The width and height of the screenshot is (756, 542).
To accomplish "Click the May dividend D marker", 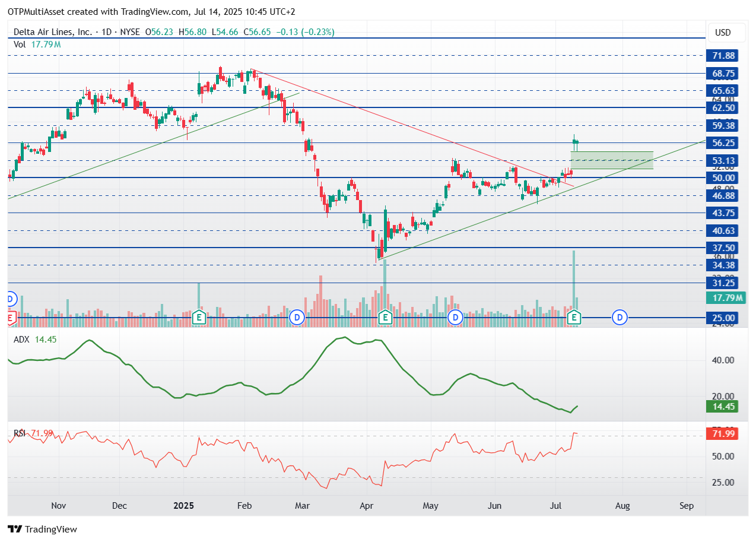I will pos(455,318).
